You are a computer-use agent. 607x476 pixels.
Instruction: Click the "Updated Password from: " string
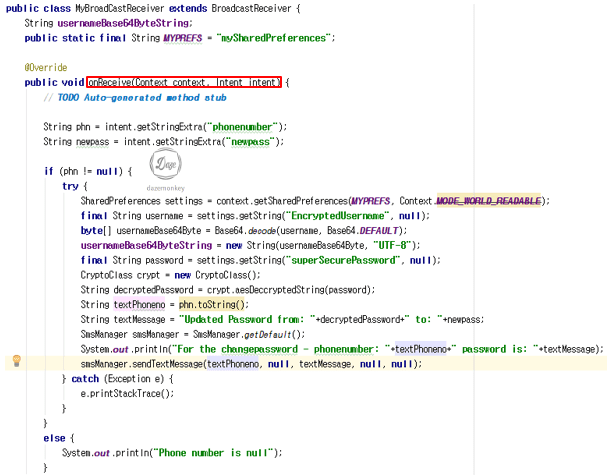tap(247, 320)
